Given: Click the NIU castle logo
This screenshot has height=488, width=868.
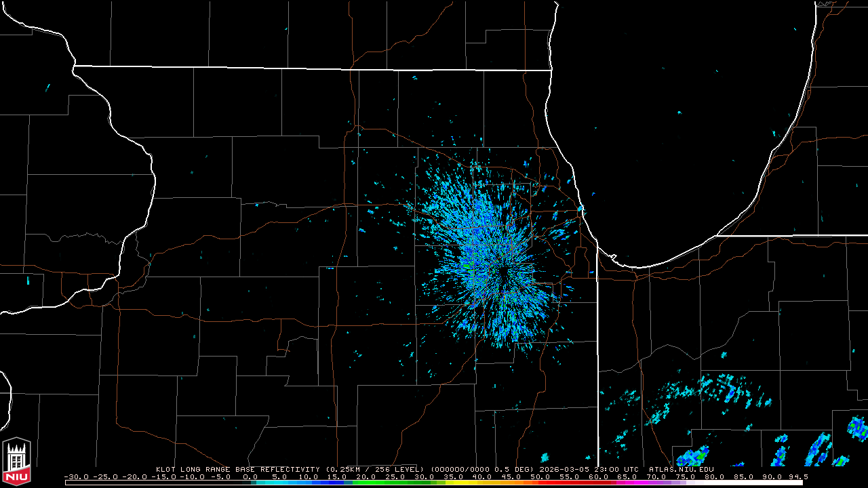Looking at the screenshot, I should coord(16,462).
